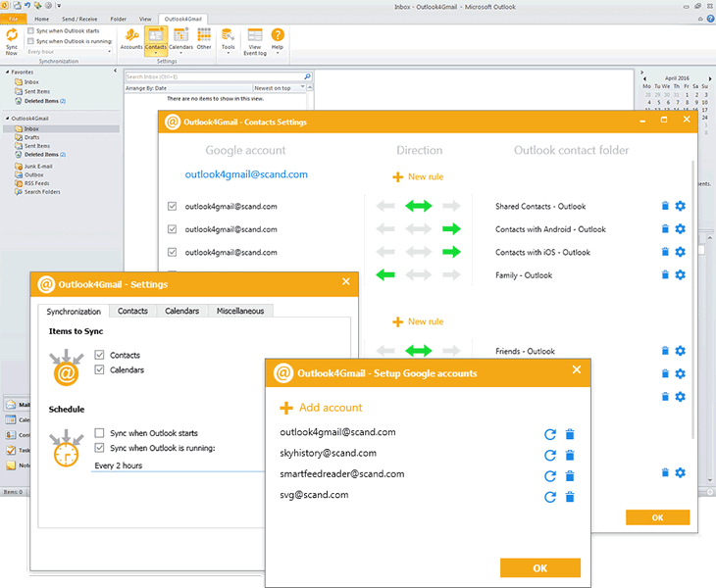Open settings gear for Shared Contacts rule

click(x=680, y=206)
